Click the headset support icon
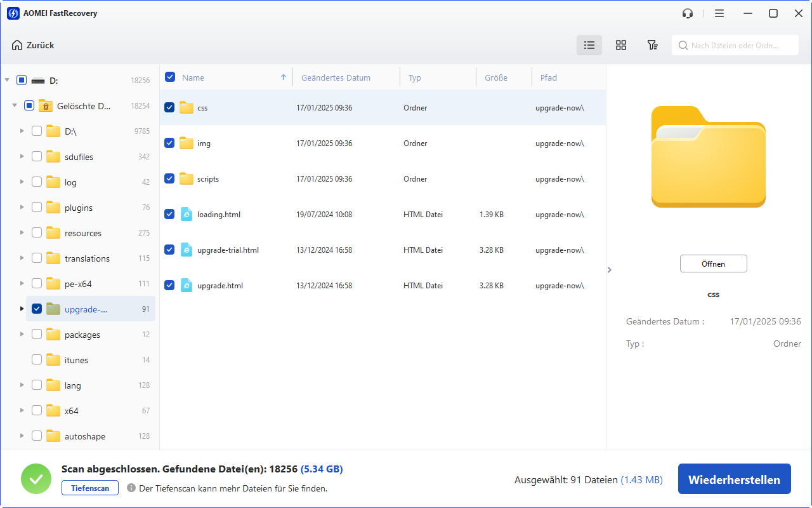812x508 pixels. (x=688, y=13)
